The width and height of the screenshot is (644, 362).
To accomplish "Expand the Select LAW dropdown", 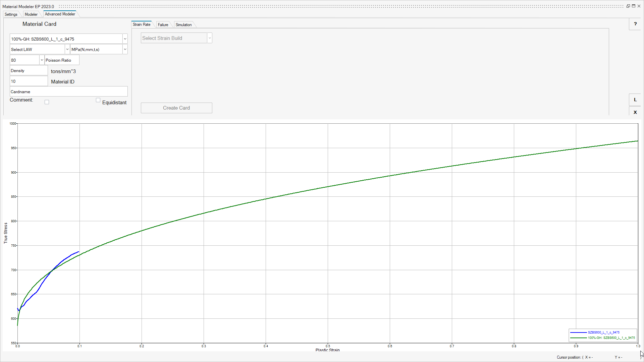I will (x=67, y=49).
